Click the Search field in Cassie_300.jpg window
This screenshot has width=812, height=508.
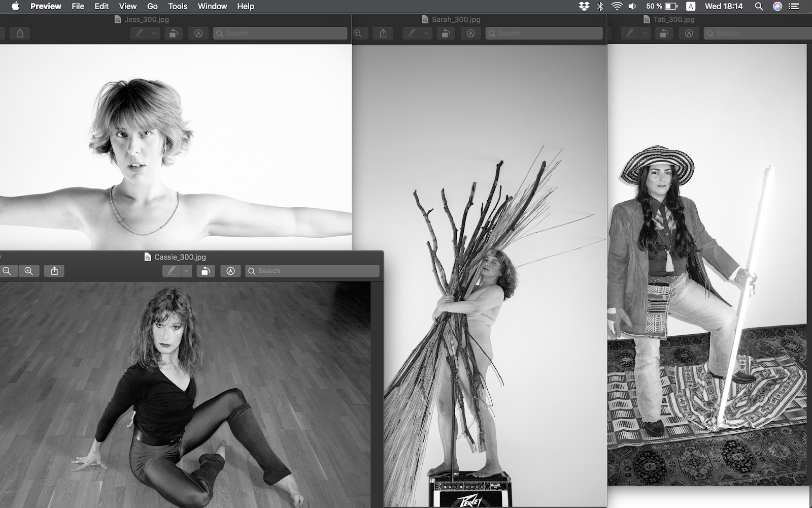pos(312,271)
